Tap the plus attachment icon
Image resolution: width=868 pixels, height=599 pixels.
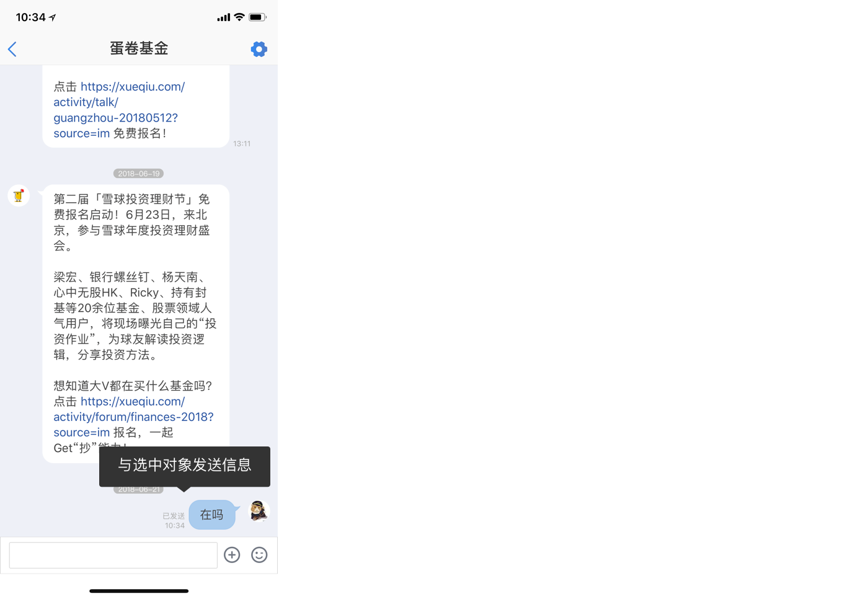pyautogui.click(x=232, y=555)
